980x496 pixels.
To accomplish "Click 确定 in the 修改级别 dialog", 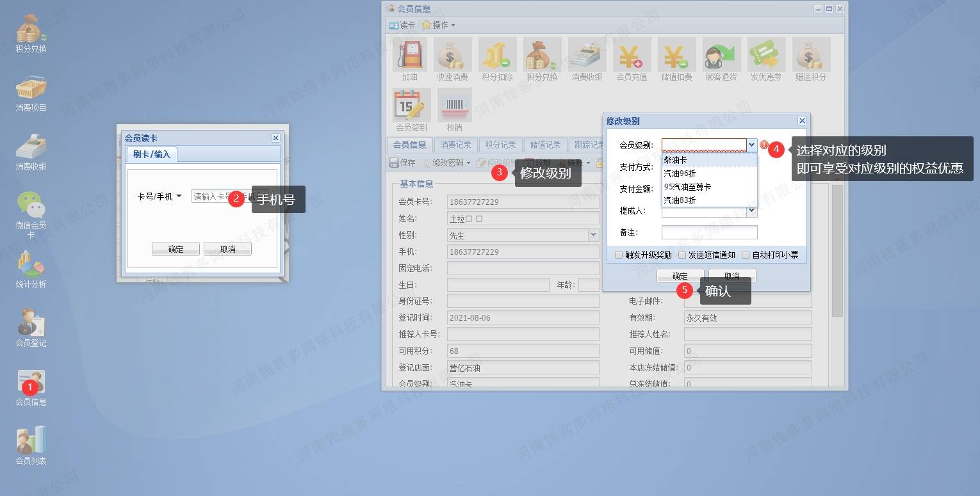I will 680,276.
